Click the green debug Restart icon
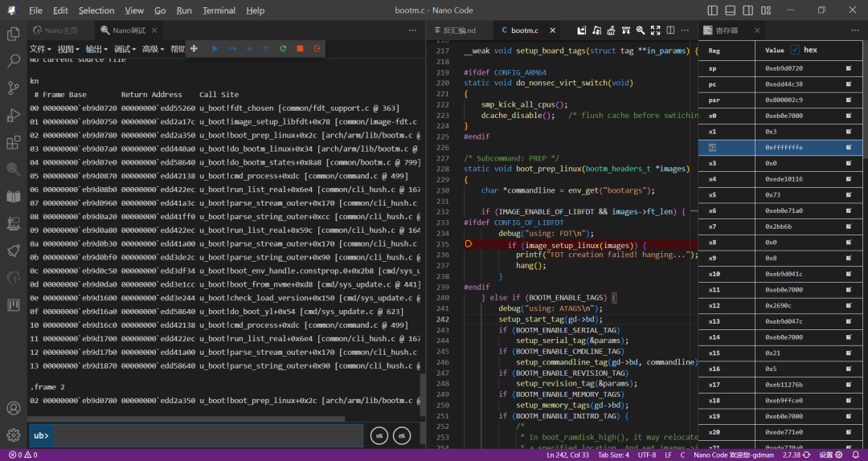 (x=283, y=49)
